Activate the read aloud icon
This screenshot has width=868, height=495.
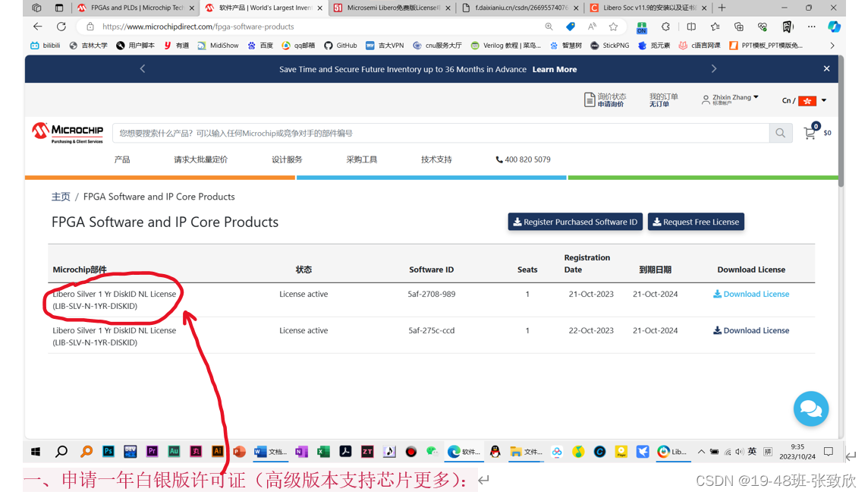tap(592, 26)
